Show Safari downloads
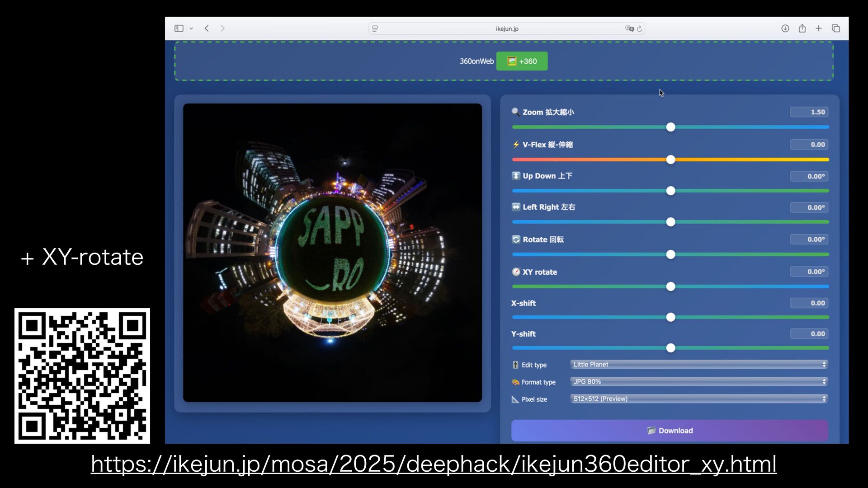This screenshot has height=488, width=868. [x=785, y=28]
